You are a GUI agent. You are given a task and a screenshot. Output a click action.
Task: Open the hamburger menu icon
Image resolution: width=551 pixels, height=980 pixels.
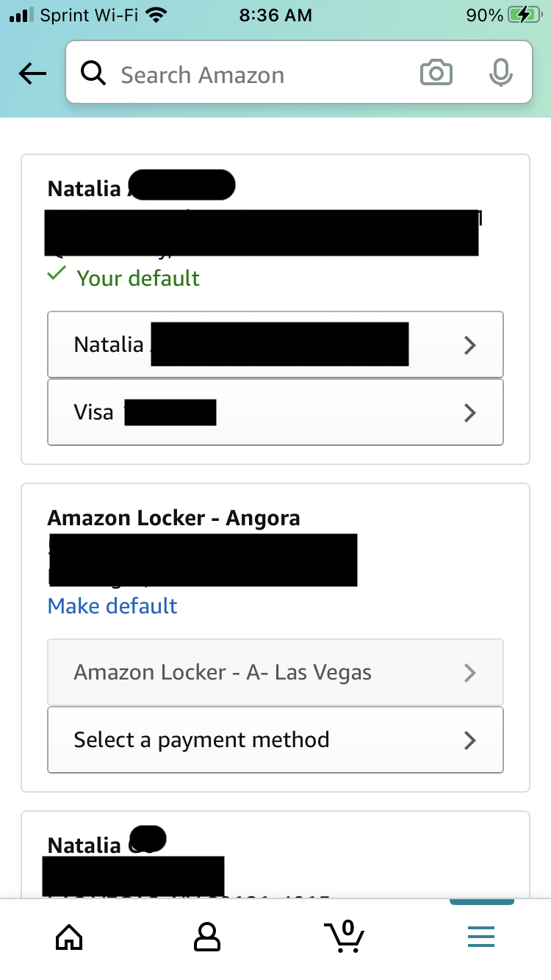coord(481,936)
